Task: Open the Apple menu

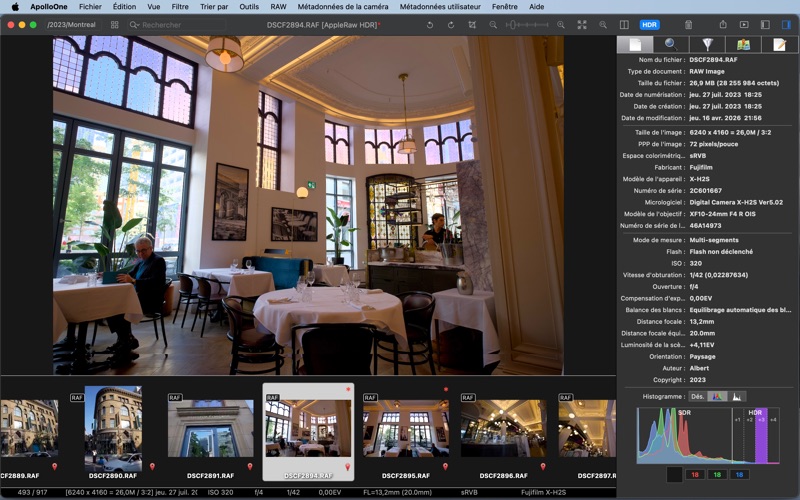Action: pos(15,7)
